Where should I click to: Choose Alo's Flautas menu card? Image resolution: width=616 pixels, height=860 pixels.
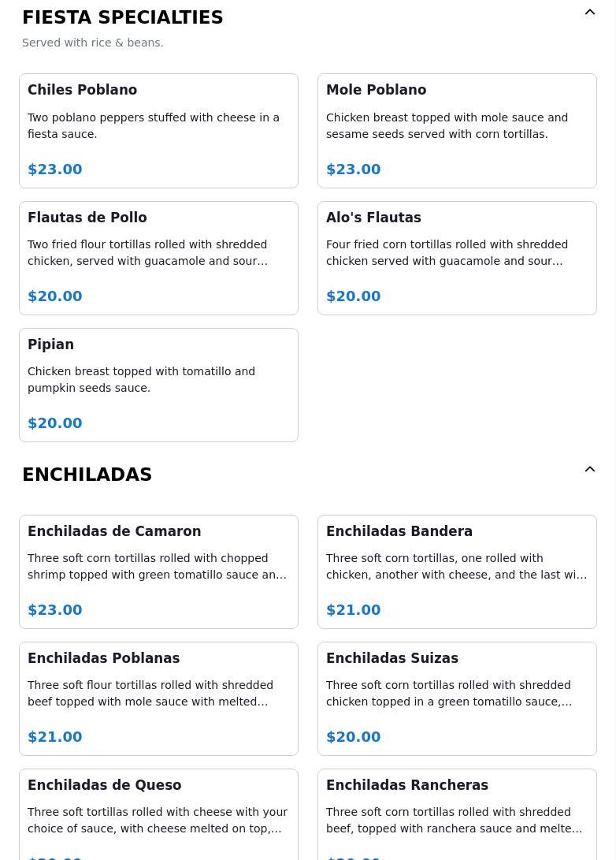(457, 259)
